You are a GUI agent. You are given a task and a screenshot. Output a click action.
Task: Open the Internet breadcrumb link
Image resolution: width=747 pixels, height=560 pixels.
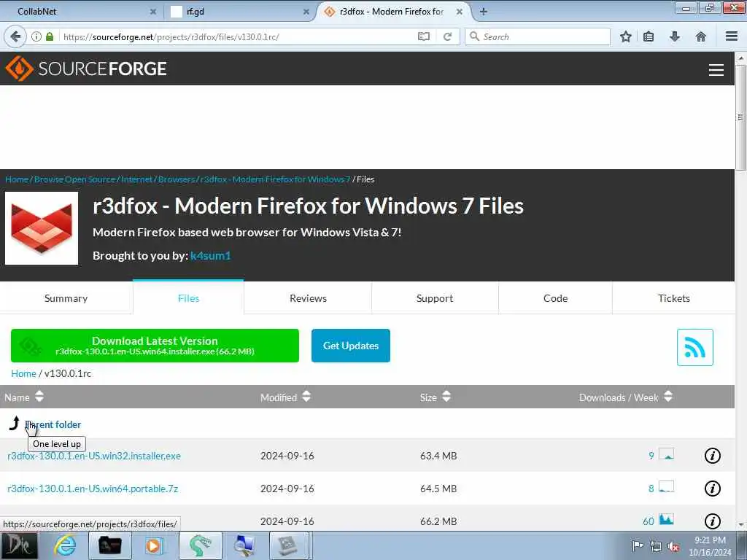(x=136, y=179)
